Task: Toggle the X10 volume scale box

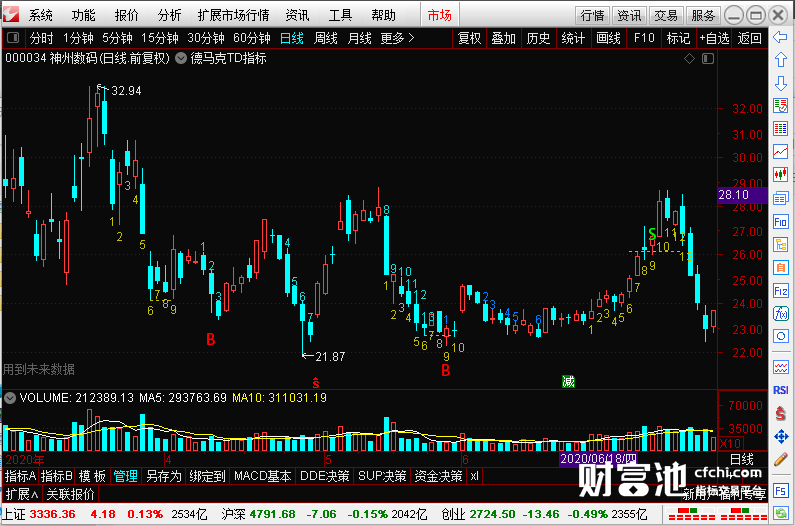Action: pyautogui.click(x=731, y=443)
